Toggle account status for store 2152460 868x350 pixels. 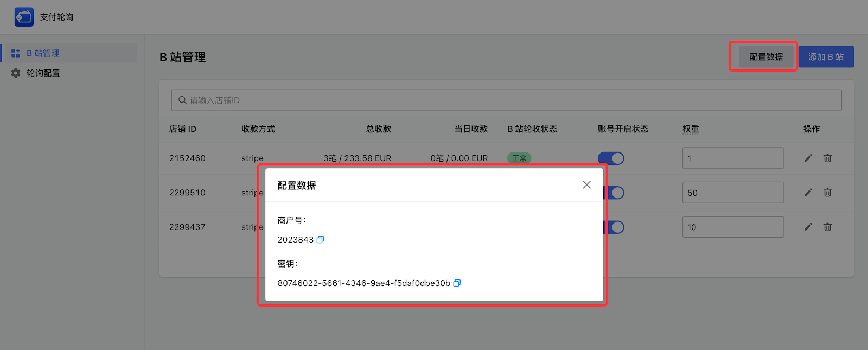coord(611,158)
